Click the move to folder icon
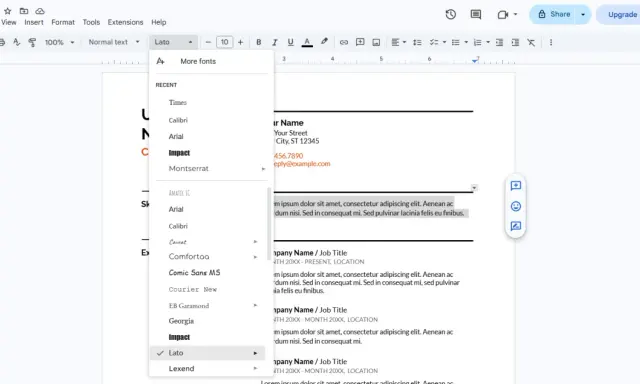The image size is (640, 384). tap(24, 11)
